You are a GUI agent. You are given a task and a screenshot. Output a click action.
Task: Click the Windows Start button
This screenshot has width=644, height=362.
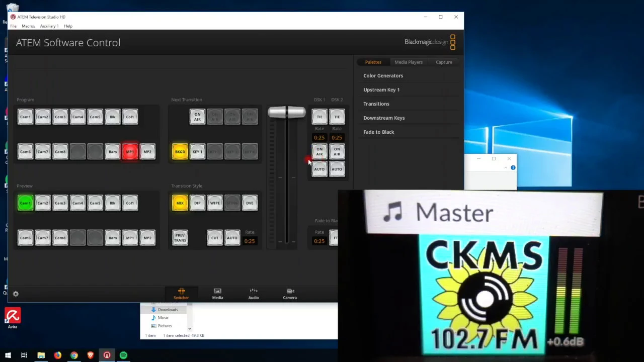(x=8, y=355)
